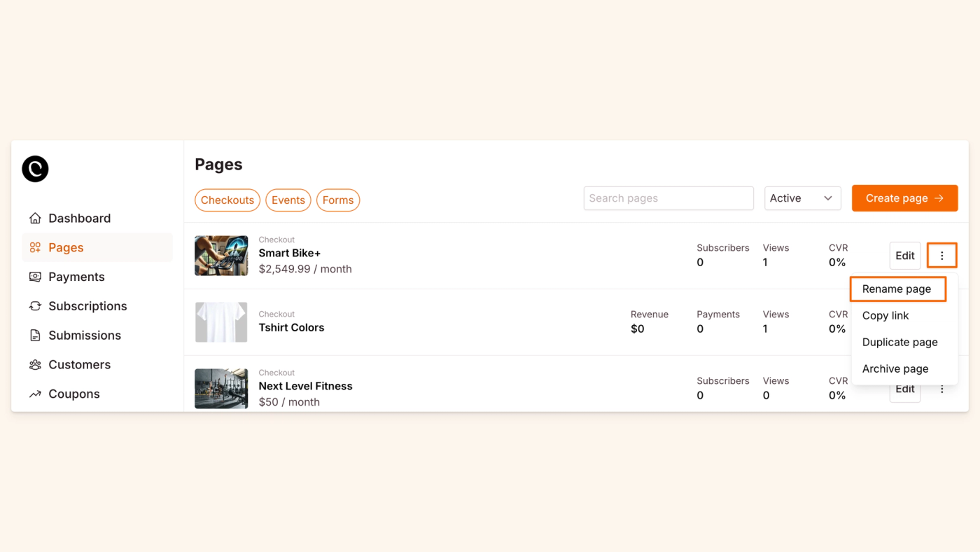Click the black circular app logo
This screenshot has height=552, width=980.
tap(35, 169)
